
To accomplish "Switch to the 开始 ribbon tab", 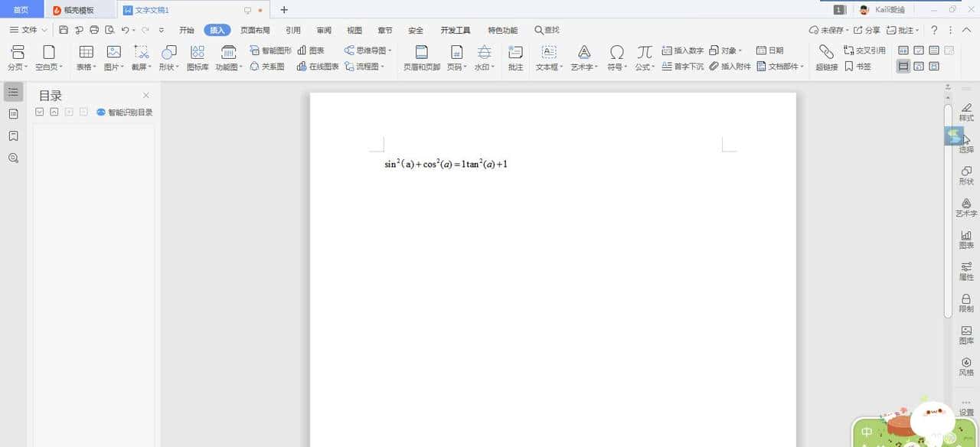I will coord(186,30).
